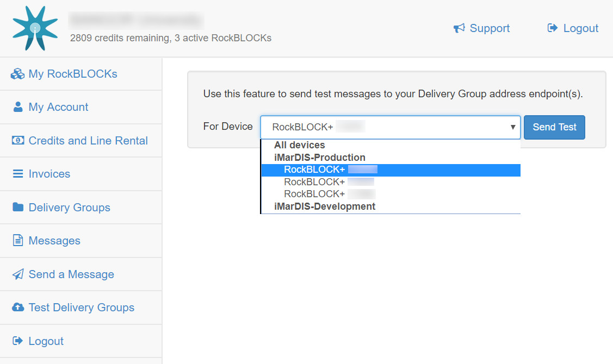
Task: Click the sidebar Logout arrow icon
Action: point(18,341)
